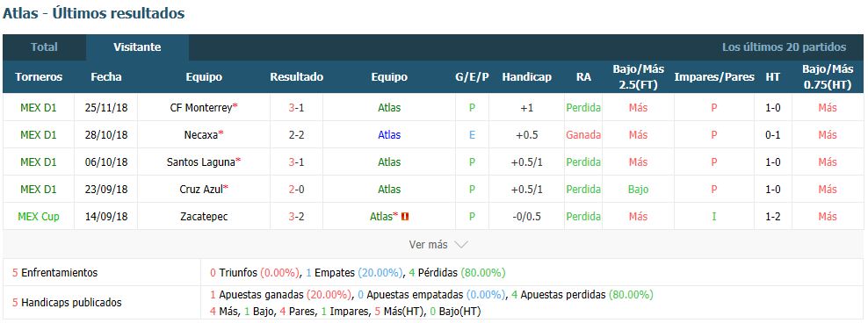Open Los últimos 20 partidos selector
This screenshot has width=868, height=323.
coord(784,47)
